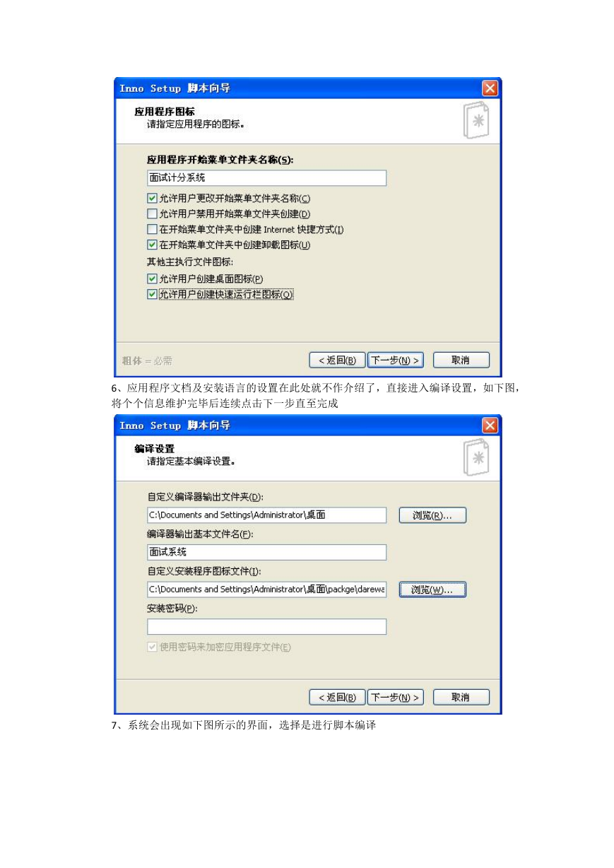
Task: Browse for custom compiler output folder
Action: 432,515
